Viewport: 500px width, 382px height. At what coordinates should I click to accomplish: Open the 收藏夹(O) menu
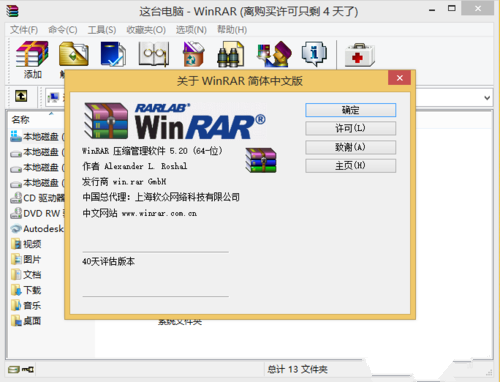click(146, 30)
